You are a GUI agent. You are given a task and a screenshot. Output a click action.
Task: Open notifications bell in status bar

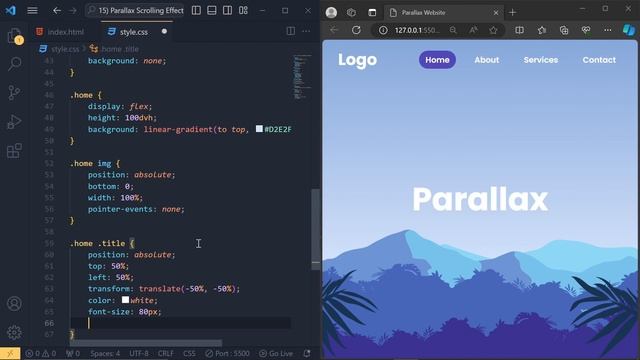click(307, 353)
